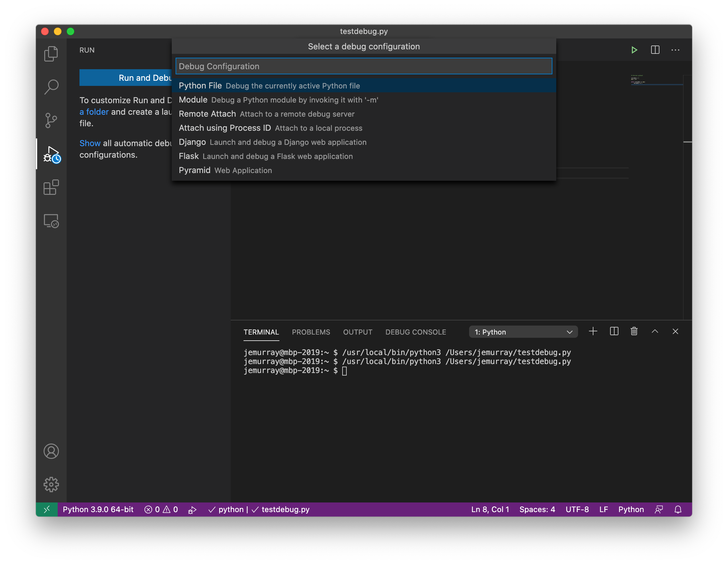Select the Search icon in the activity bar
This screenshot has width=728, height=564.
[x=51, y=87]
